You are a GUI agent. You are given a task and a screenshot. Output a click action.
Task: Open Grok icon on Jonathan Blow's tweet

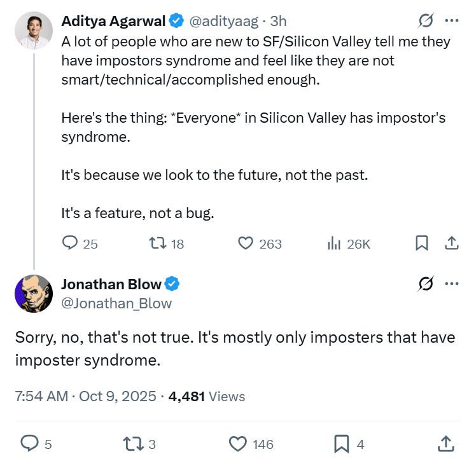coord(426,285)
